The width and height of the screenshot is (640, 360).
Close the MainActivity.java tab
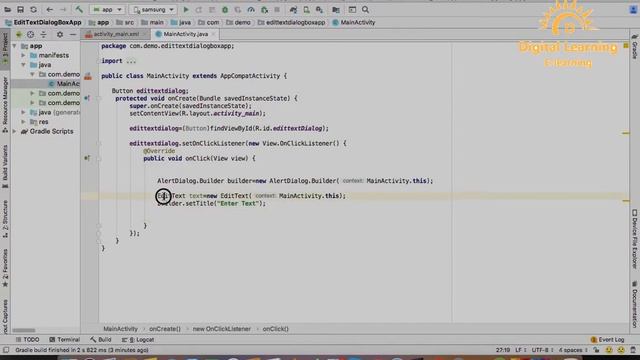[x=213, y=34]
